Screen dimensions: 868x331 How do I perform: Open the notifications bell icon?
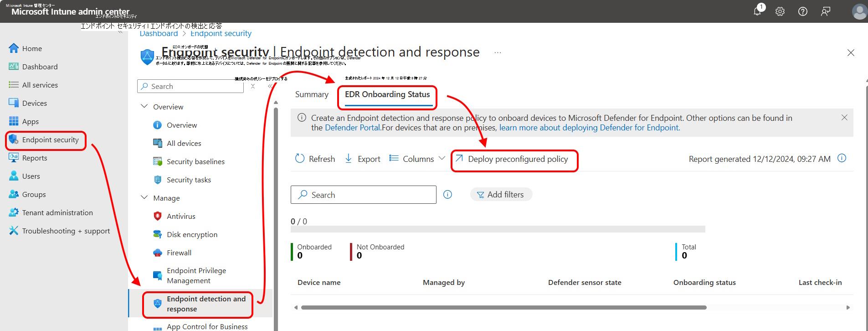click(x=757, y=11)
